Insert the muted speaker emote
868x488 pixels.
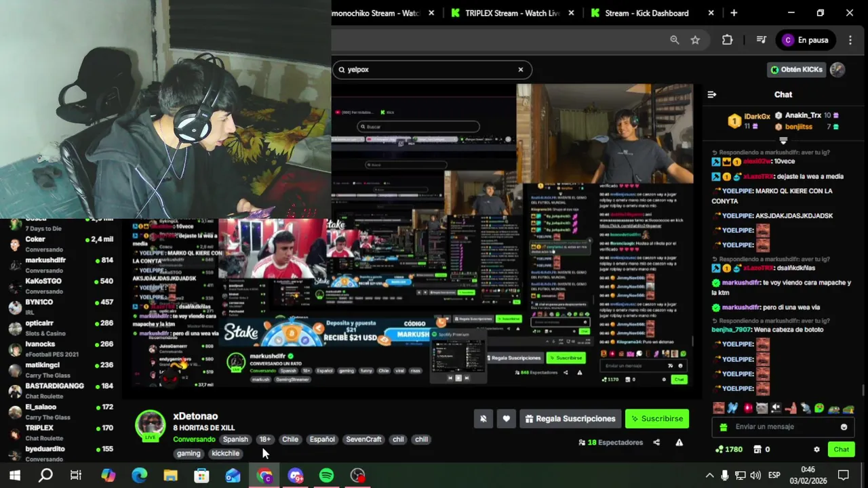click(776, 408)
